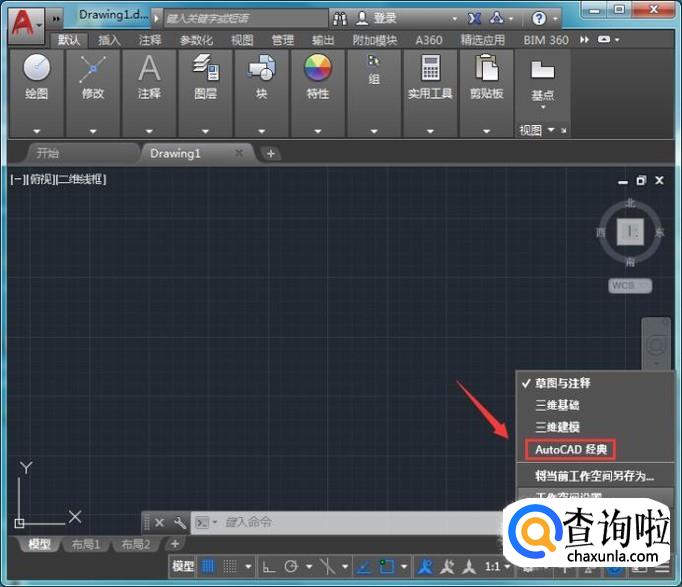Open the 绘图 (Draw) panel icon
This screenshot has width=682, height=587.
pyautogui.click(x=36, y=68)
